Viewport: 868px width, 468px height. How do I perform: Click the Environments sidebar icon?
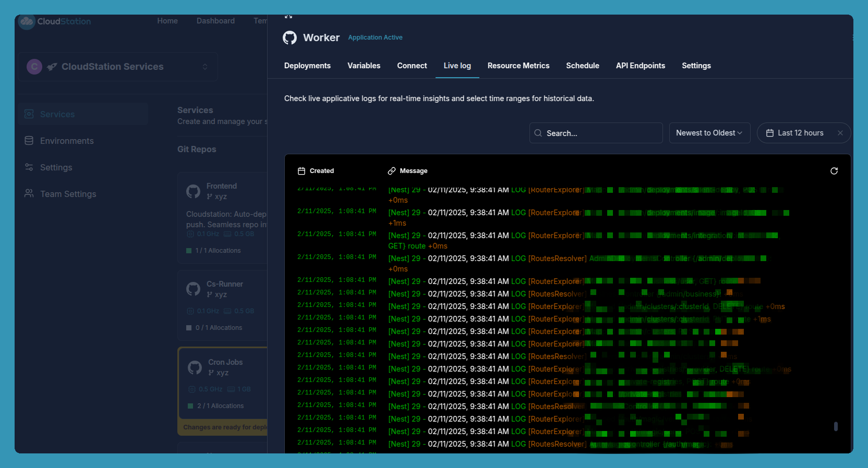point(29,141)
